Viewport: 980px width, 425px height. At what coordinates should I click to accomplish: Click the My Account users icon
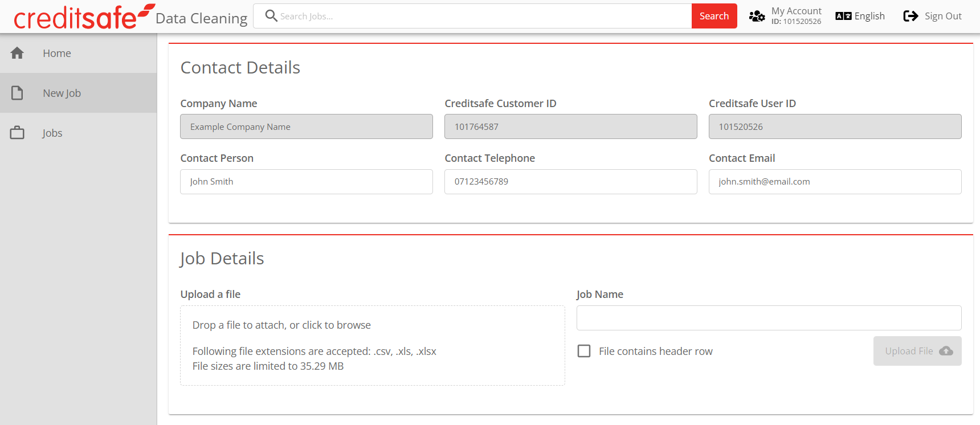(x=757, y=16)
